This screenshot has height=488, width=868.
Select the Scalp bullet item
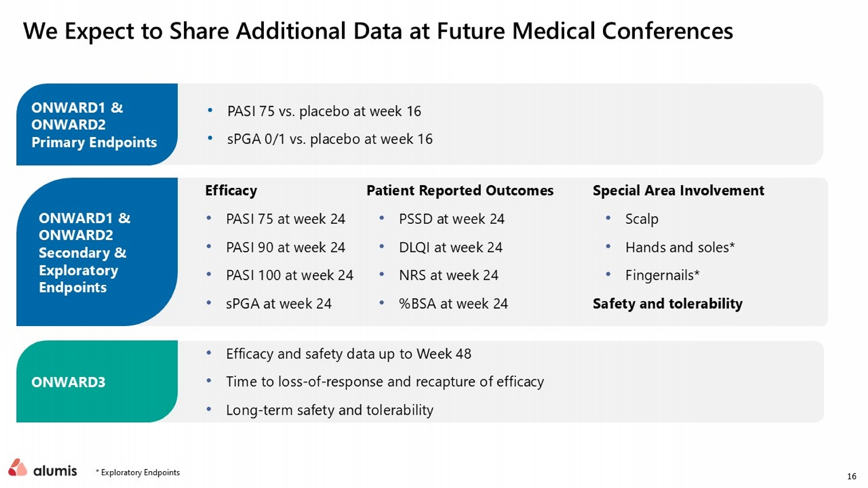642,219
